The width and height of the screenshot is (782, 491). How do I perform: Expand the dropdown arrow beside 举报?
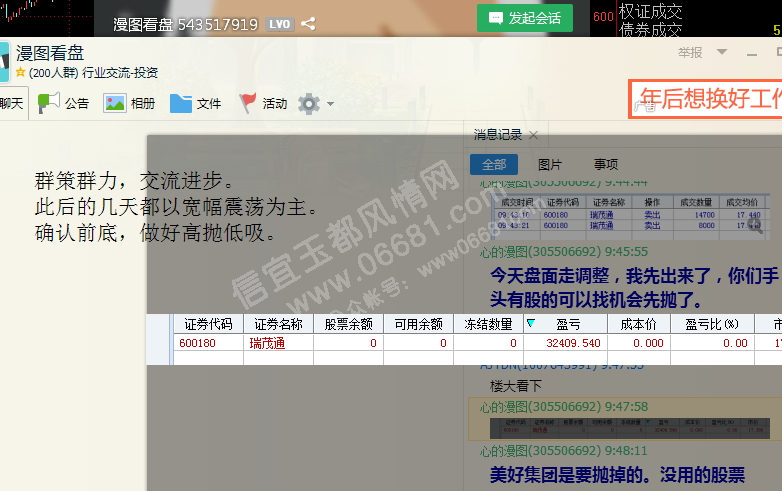[x=722, y=52]
